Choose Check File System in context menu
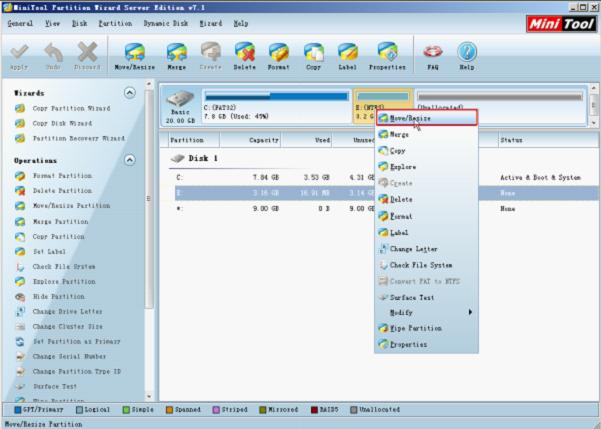The width and height of the screenshot is (601, 429). pos(426,265)
